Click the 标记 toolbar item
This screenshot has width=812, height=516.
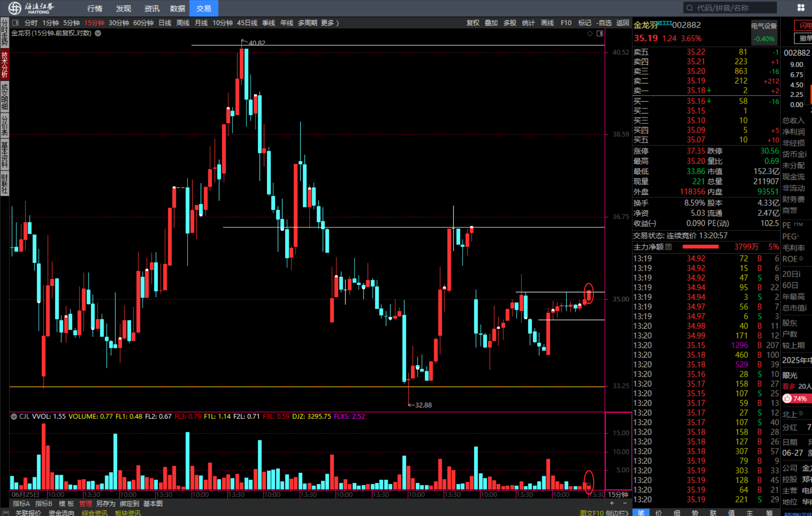point(584,23)
